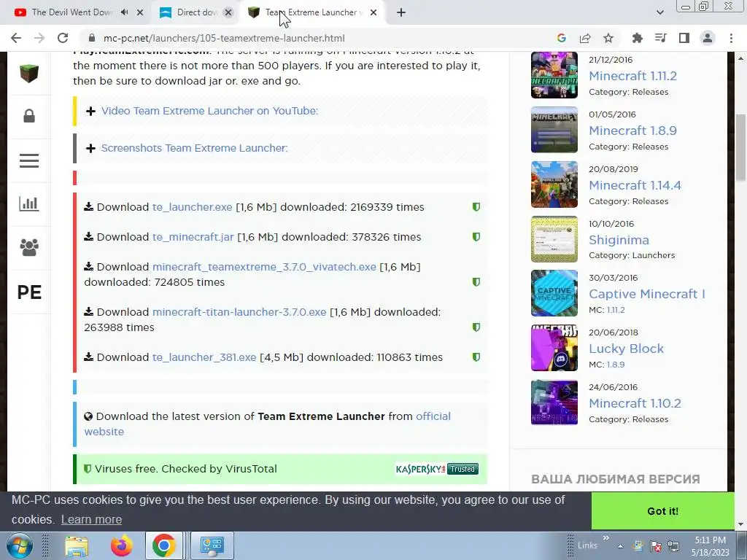Viewport: 747px width, 560px height.
Task: Click the shield icon beside te_launcher_381.exe
Action: coord(476,357)
